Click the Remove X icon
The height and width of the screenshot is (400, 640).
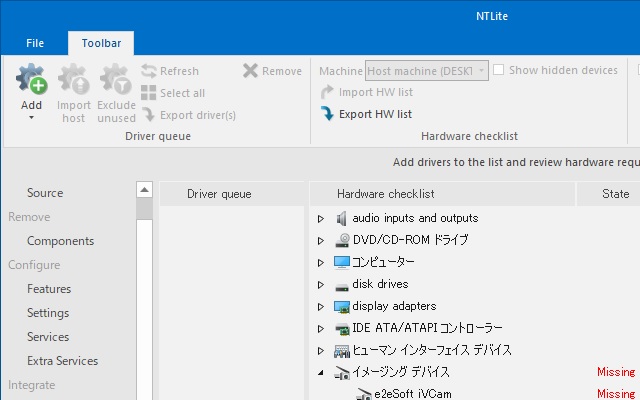click(250, 71)
